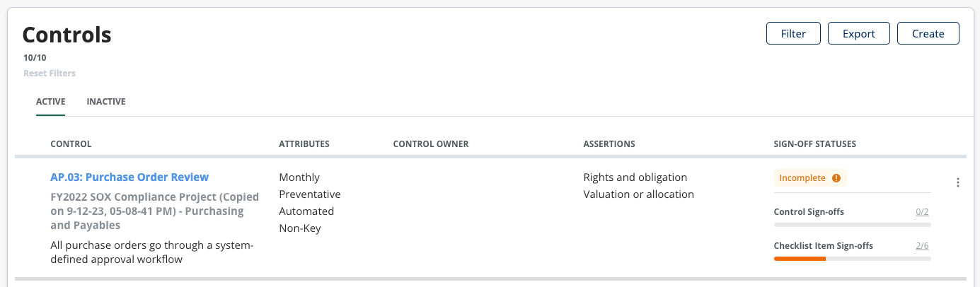Sort by the Control column header

(71, 144)
